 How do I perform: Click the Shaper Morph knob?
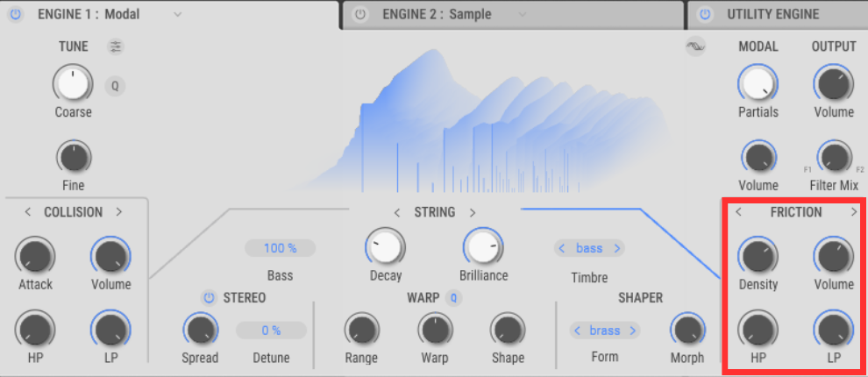pyautogui.click(x=687, y=330)
